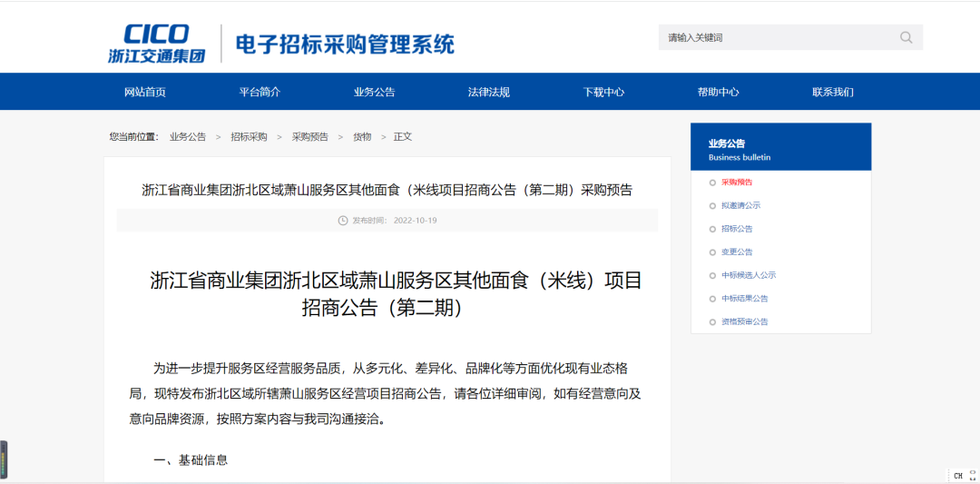This screenshot has width=980, height=484.
Task: Click the floating widget on left edge
Action: click(x=4, y=459)
